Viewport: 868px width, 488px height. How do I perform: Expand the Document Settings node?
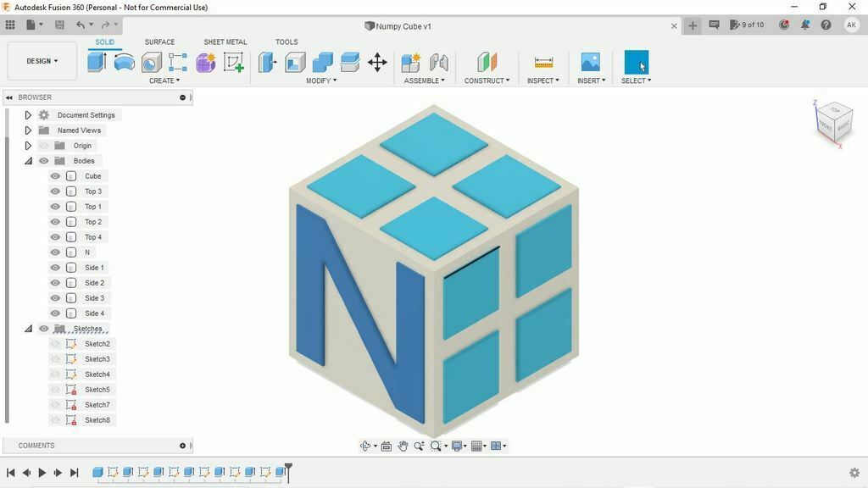28,115
